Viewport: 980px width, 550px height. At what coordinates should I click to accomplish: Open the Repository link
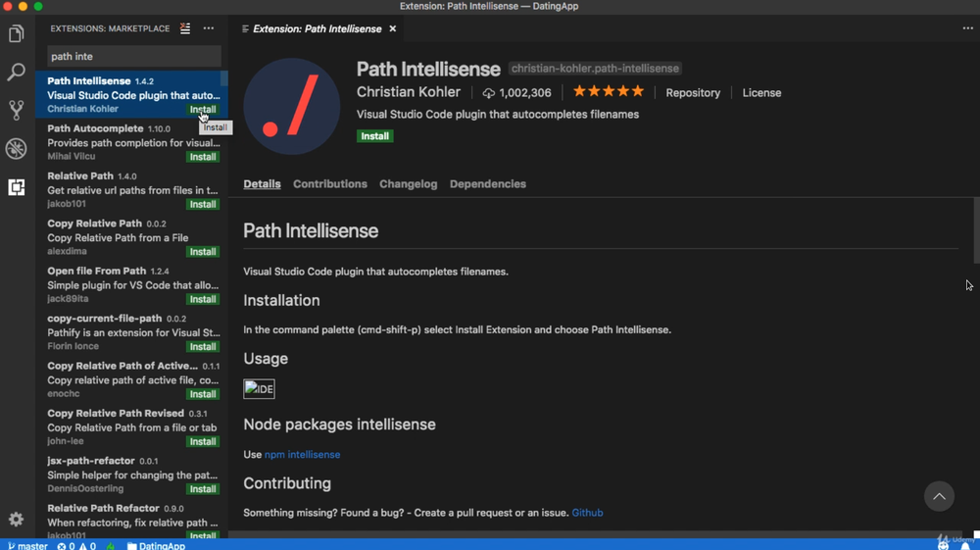point(693,93)
